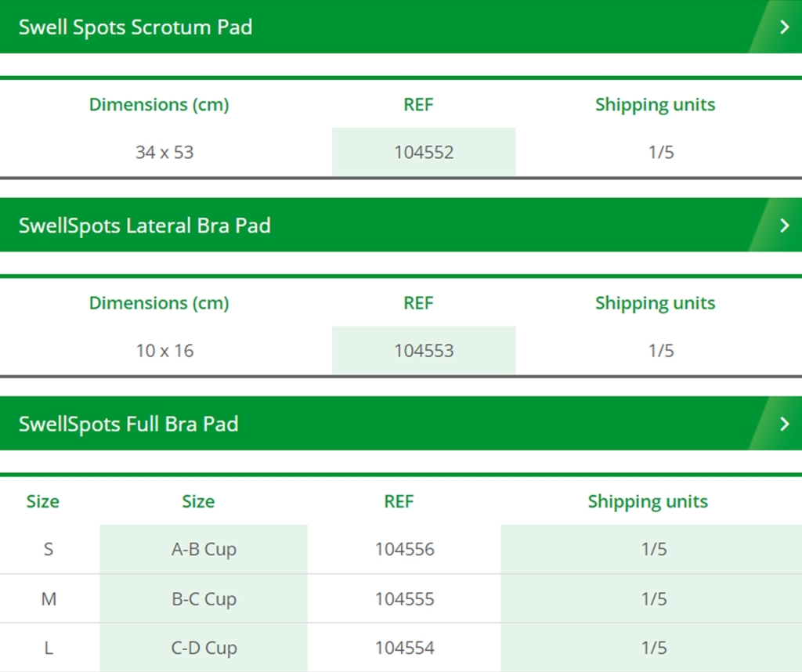Click size M row label

(49, 598)
